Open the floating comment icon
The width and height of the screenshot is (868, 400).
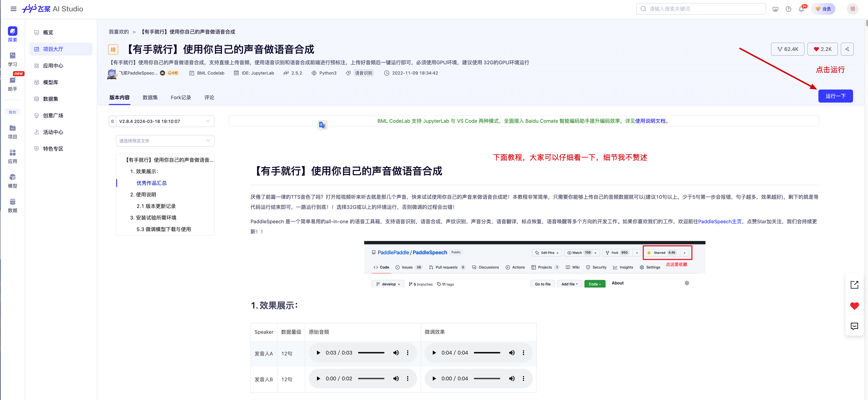[854, 326]
